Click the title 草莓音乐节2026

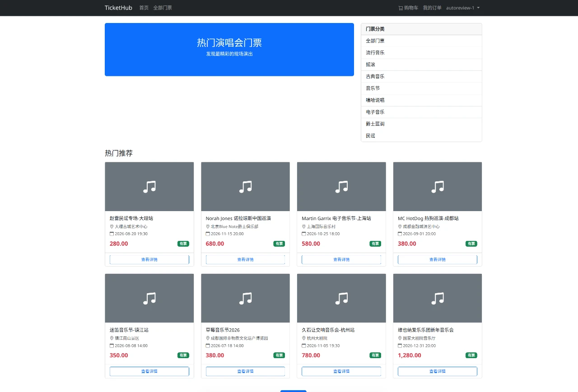pyautogui.click(x=223, y=330)
